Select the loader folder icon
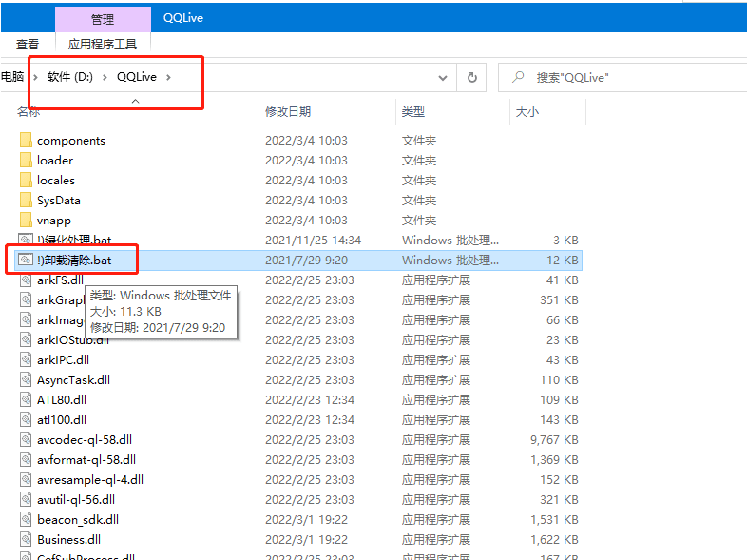 tap(27, 160)
